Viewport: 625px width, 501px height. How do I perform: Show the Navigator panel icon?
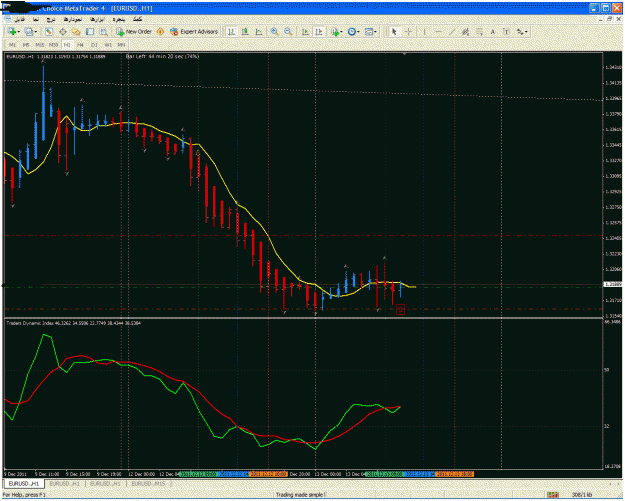(x=76, y=32)
